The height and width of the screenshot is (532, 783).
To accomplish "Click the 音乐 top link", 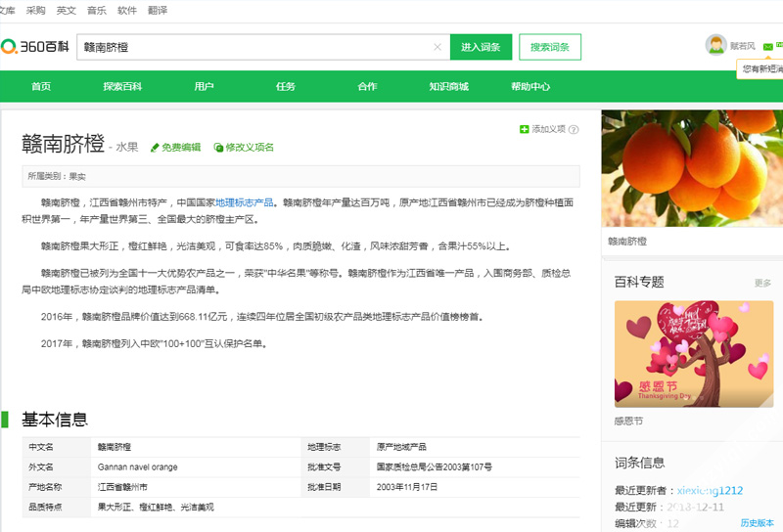I will pyautogui.click(x=97, y=11).
